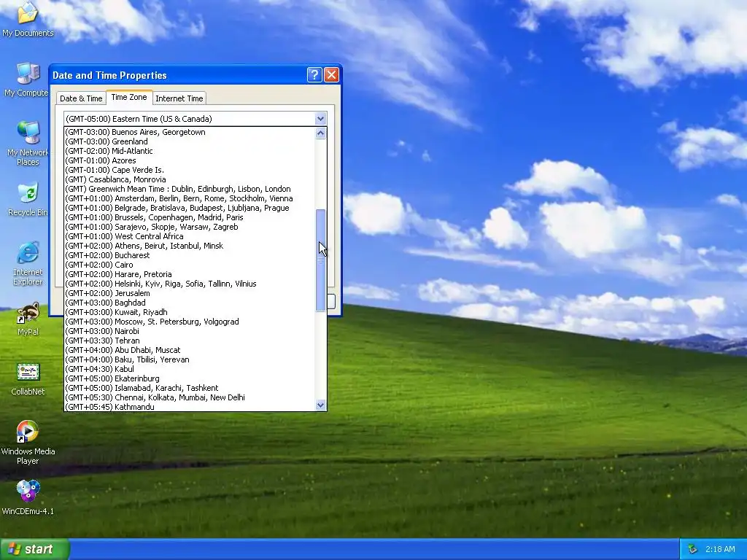Click the Time Zone tab
The width and height of the screenshot is (747, 560).
click(x=129, y=97)
